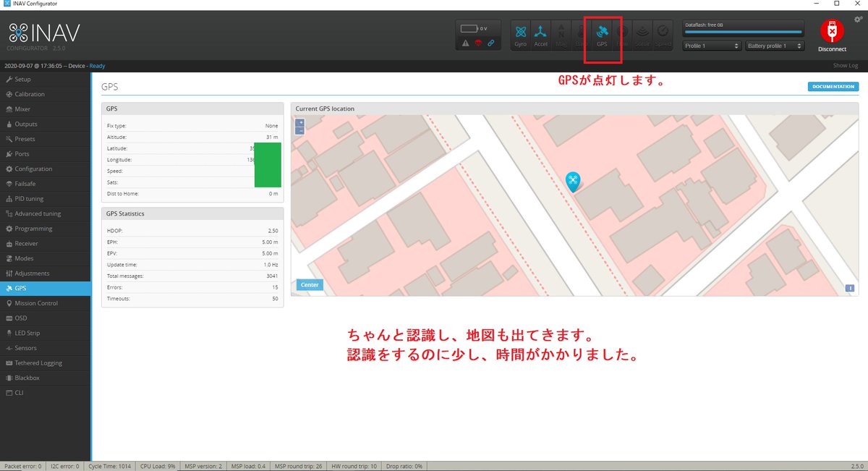Open the Programming tab

[x=46, y=229]
